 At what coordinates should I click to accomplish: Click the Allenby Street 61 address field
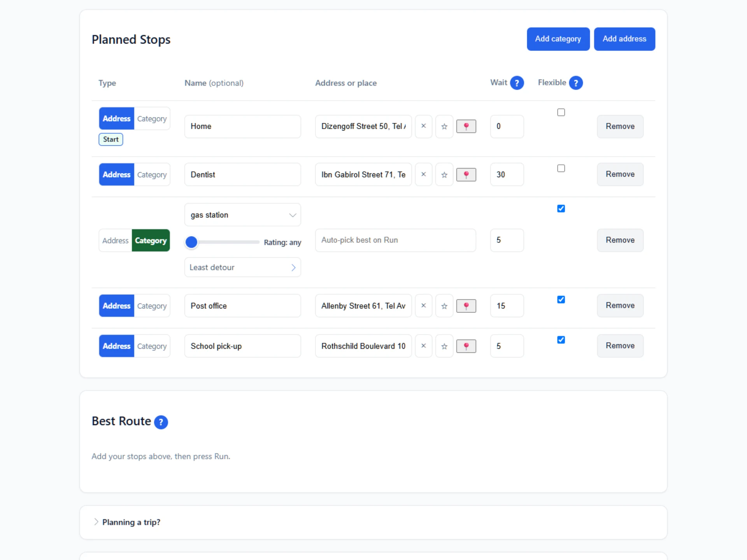click(363, 306)
